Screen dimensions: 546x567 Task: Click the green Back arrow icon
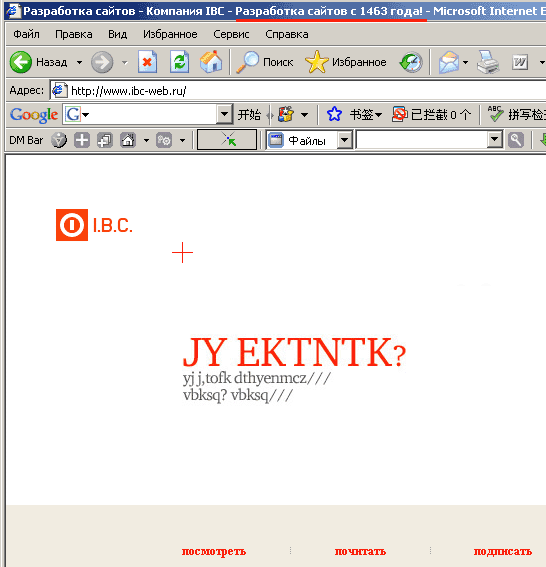click(x=21, y=62)
